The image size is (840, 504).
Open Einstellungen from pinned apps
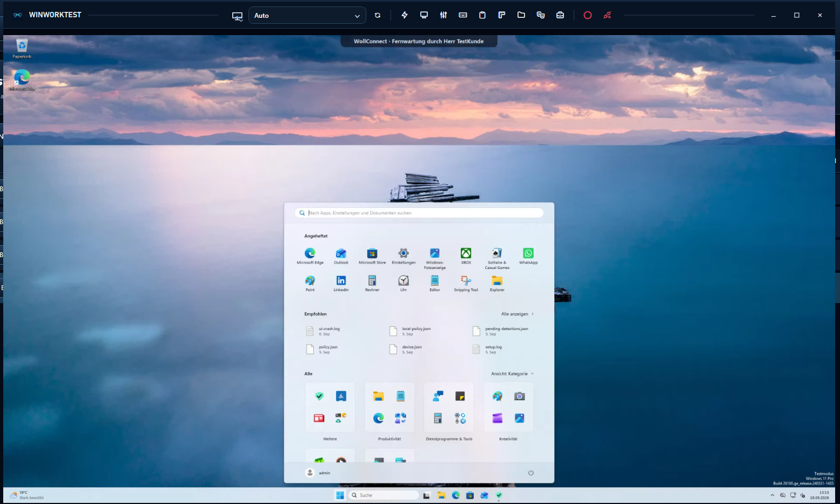404,256
